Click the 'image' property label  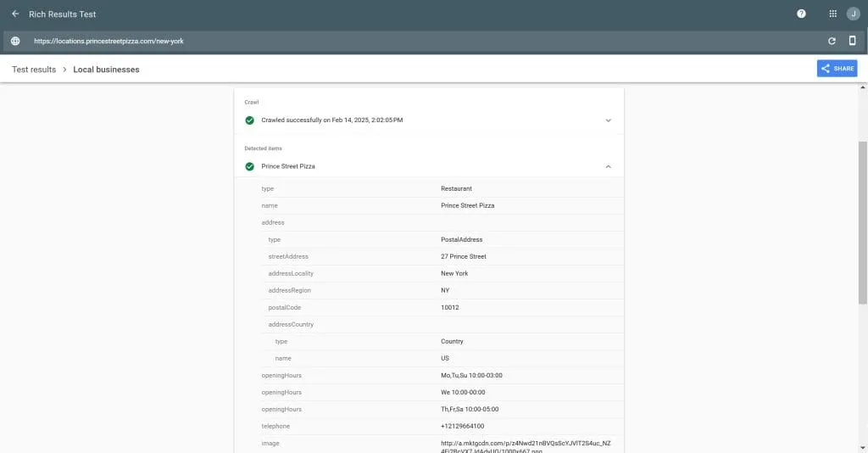(x=270, y=444)
